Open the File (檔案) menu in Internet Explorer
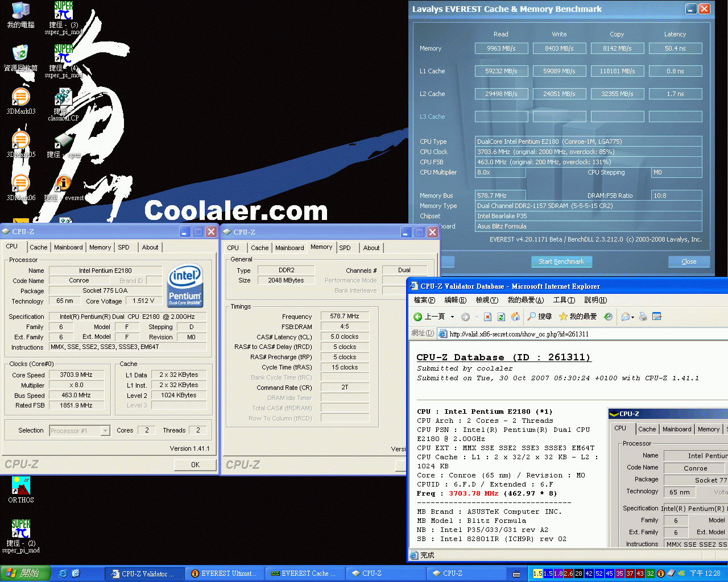Viewport: 728px width, 582px height. [424, 300]
